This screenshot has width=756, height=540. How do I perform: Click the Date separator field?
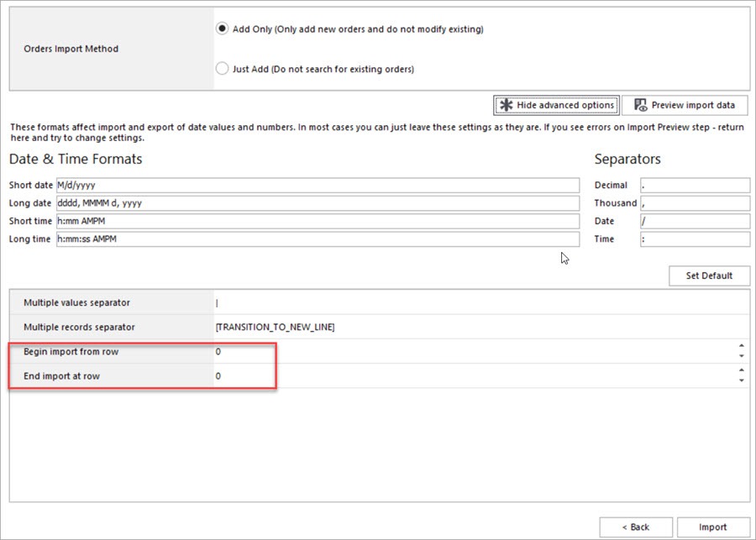point(694,221)
